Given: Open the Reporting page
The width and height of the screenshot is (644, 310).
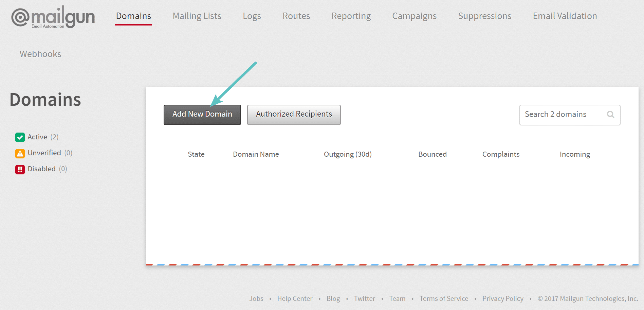Looking at the screenshot, I should pos(351,16).
